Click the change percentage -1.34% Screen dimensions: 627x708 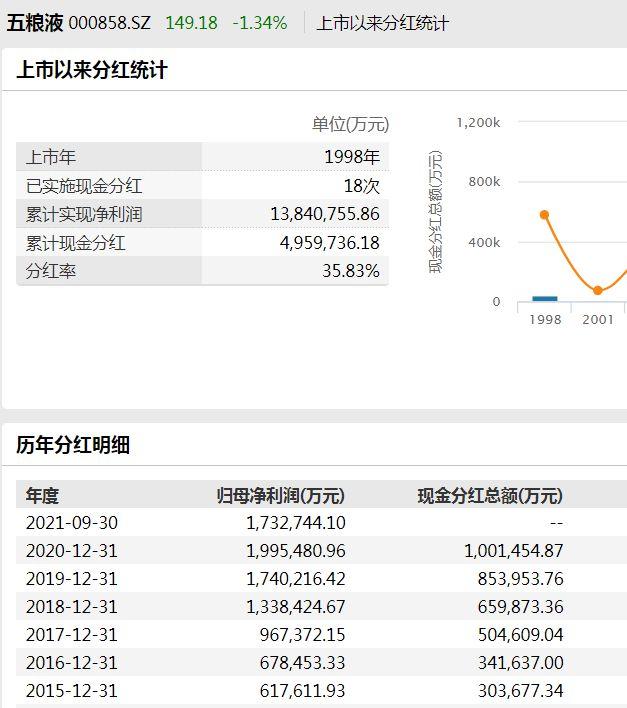(260, 23)
